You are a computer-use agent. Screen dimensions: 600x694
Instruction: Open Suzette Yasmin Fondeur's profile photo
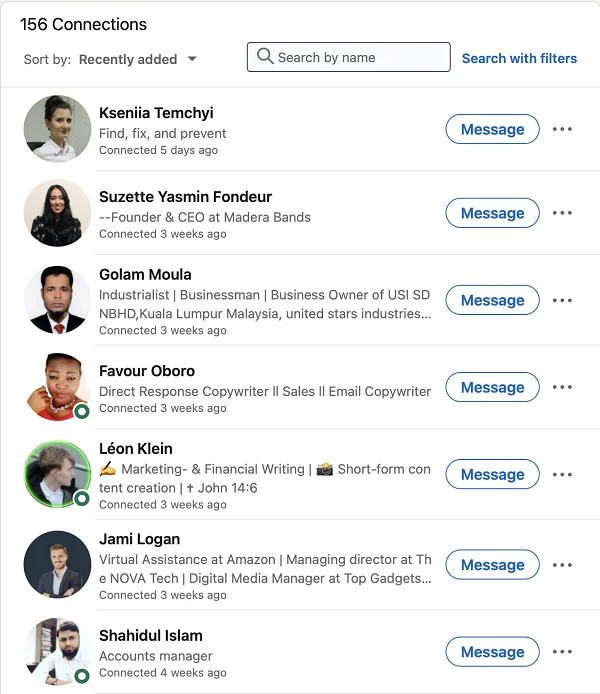click(57, 213)
